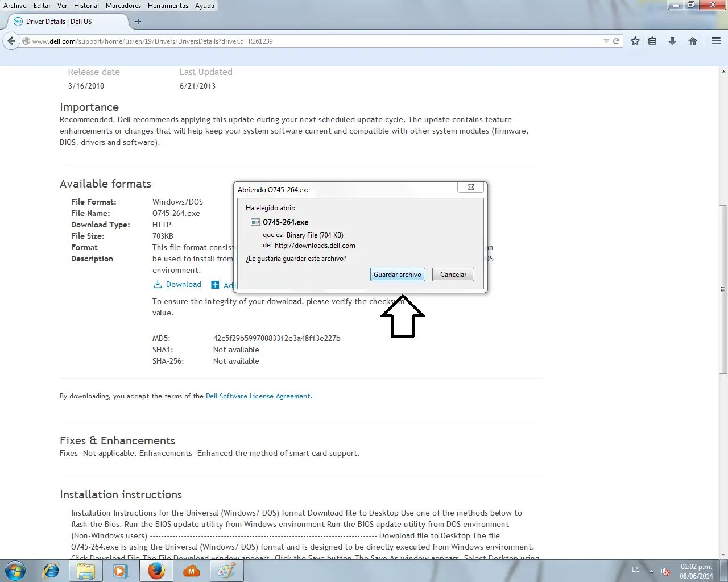Image resolution: width=728 pixels, height=582 pixels.
Task: Open the Editar menu
Action: (42, 6)
